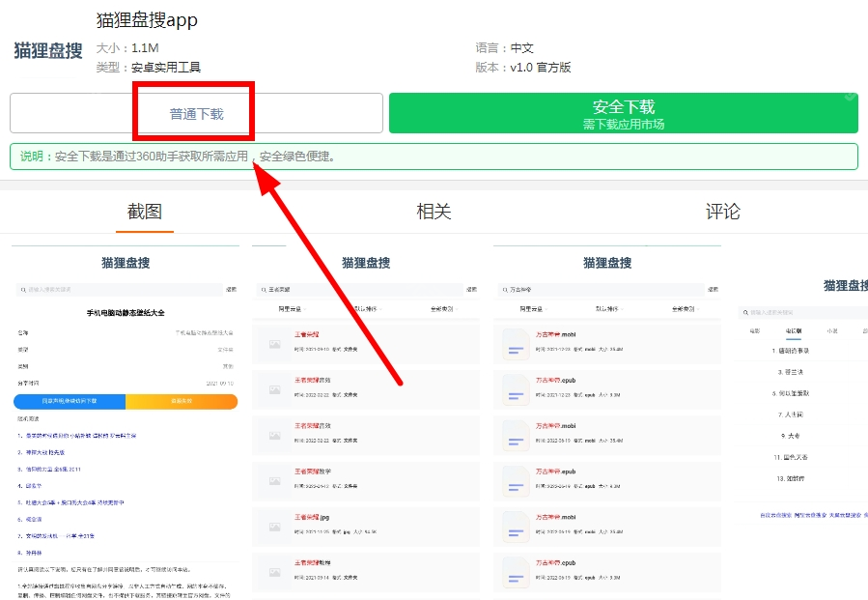Click the first 万古神帝.epub file icon
Viewport: 868px width, 600px height.
[x=516, y=387]
